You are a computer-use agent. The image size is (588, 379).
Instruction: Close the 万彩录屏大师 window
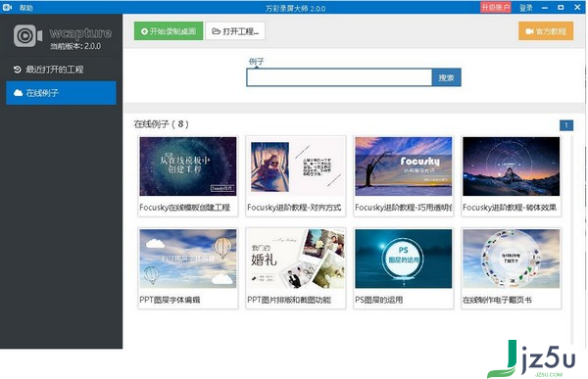pos(577,7)
